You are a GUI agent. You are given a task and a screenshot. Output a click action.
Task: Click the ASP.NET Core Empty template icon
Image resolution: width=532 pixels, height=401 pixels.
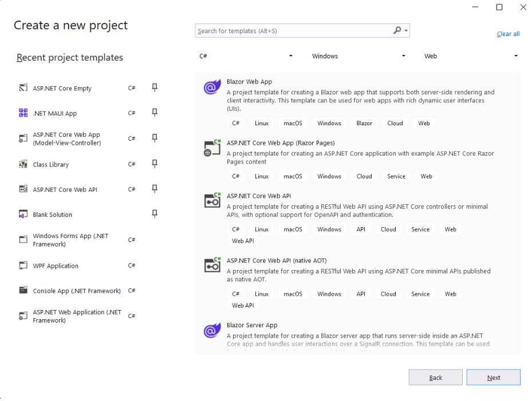[x=23, y=88]
